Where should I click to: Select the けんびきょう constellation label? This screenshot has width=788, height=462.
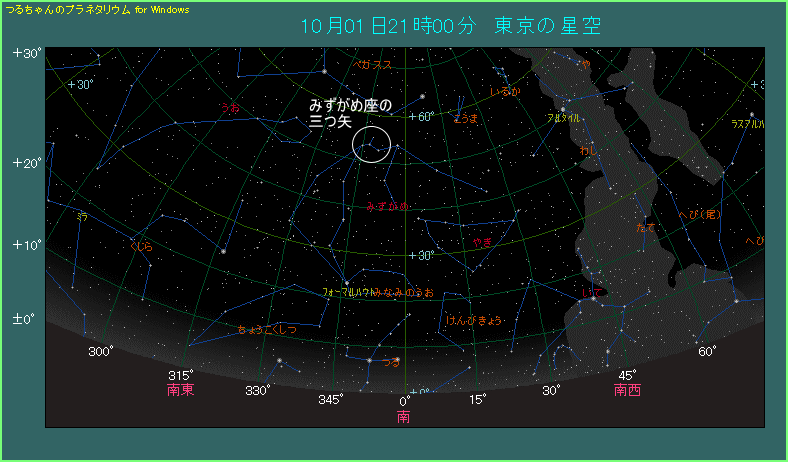point(473,321)
